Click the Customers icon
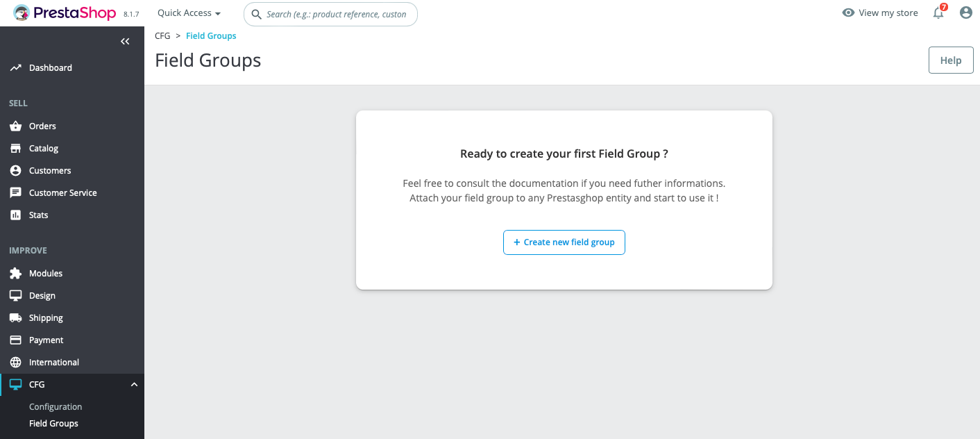 15,170
